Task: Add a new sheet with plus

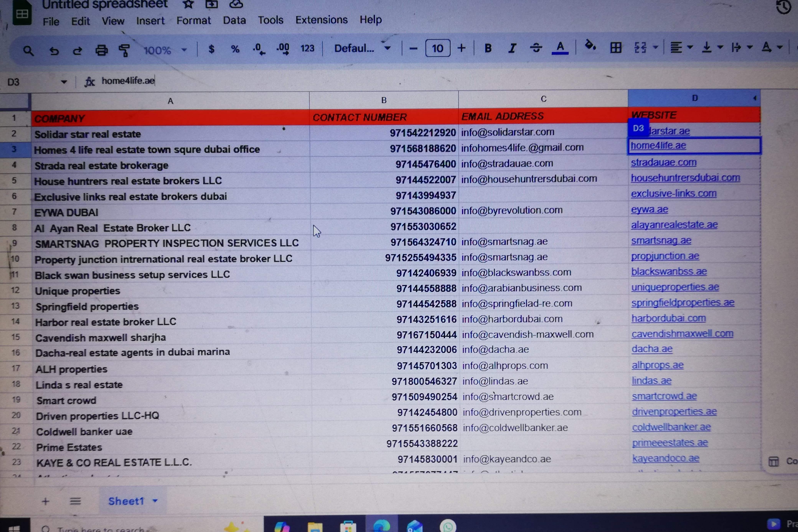Action: 45,501
